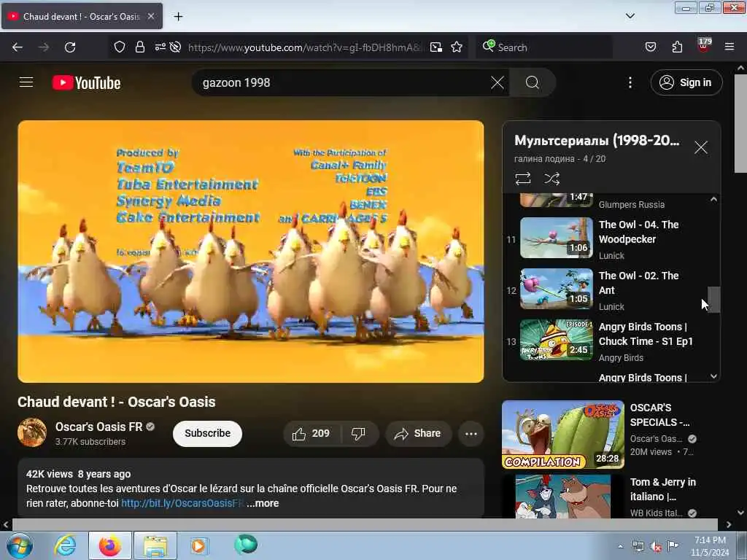Open the media player taskbar icon
747x560 pixels.
(198, 545)
